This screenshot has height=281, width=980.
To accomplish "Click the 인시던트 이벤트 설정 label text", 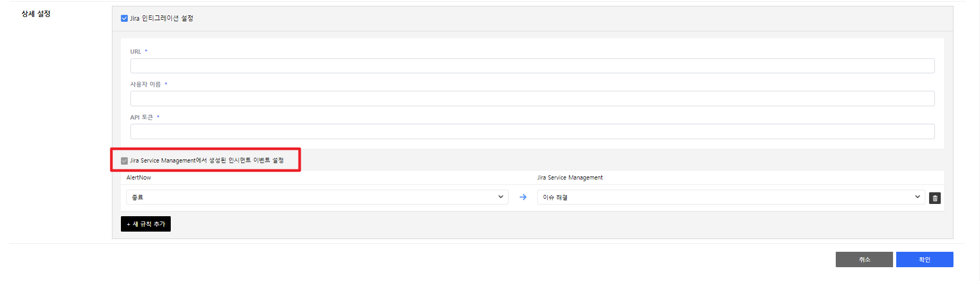I will pos(207,160).
